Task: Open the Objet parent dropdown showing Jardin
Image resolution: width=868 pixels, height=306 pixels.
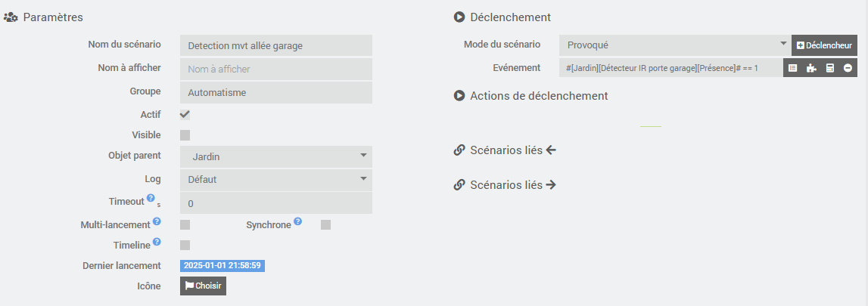Action: click(x=276, y=157)
